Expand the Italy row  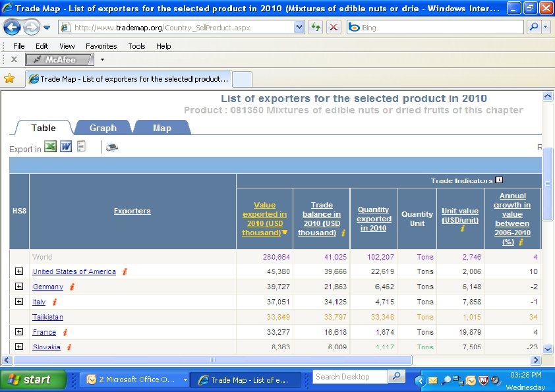click(19, 302)
